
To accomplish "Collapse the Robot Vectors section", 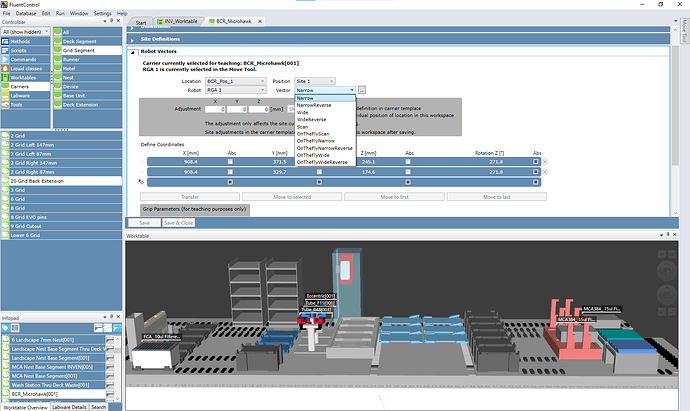I will pos(132,52).
